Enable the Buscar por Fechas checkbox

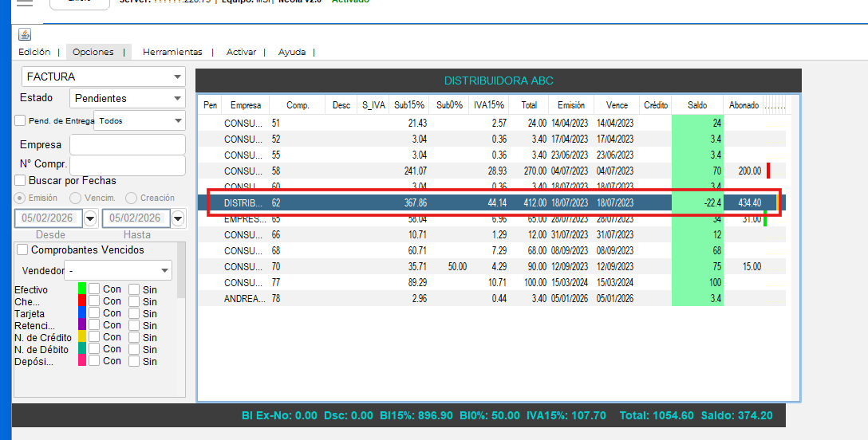21,181
